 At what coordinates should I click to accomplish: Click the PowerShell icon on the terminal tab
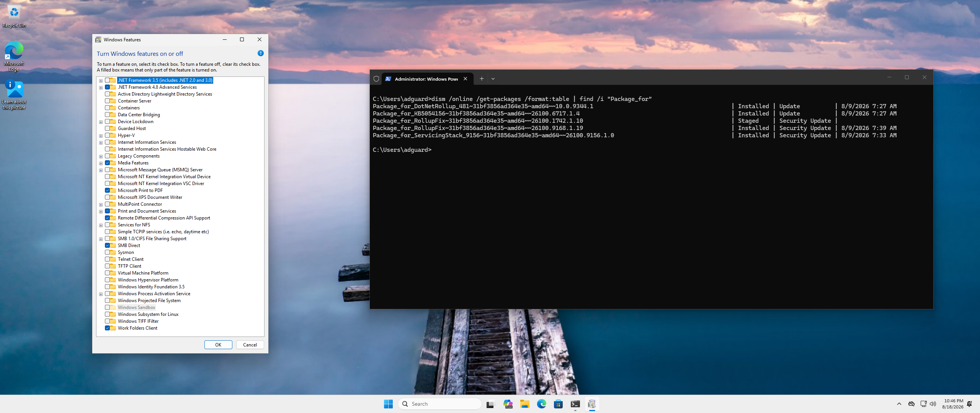click(388, 79)
